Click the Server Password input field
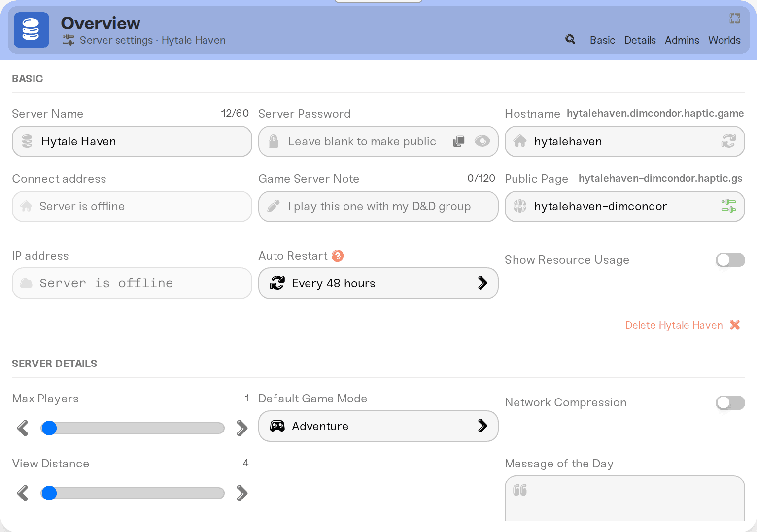This screenshot has height=532, width=757. 378,141
